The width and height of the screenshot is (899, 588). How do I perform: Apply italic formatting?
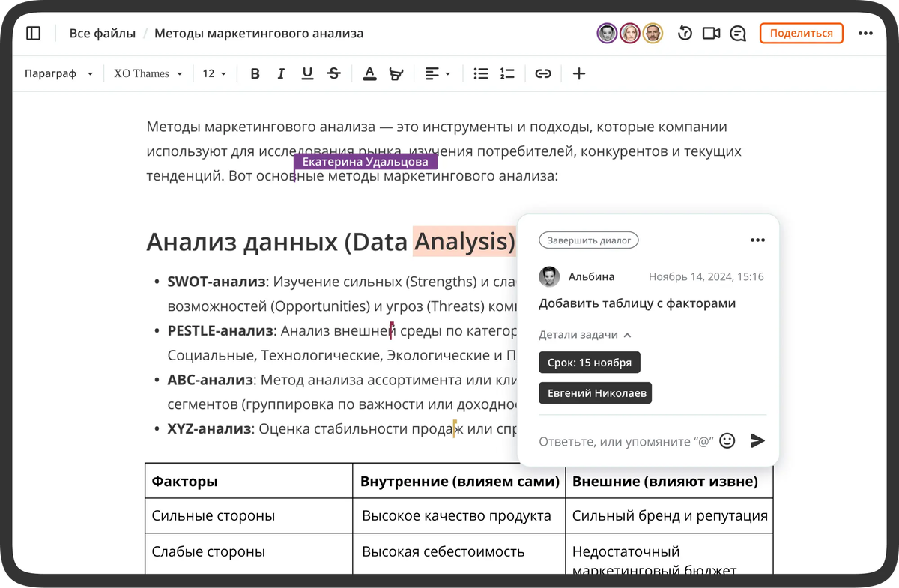pyautogui.click(x=281, y=73)
